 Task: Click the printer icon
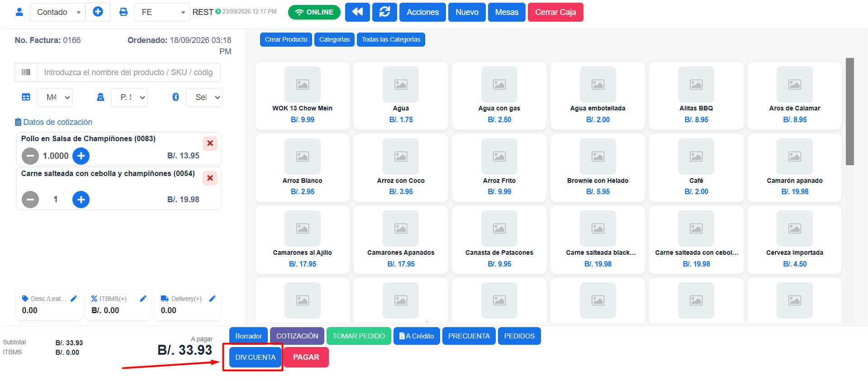[123, 12]
